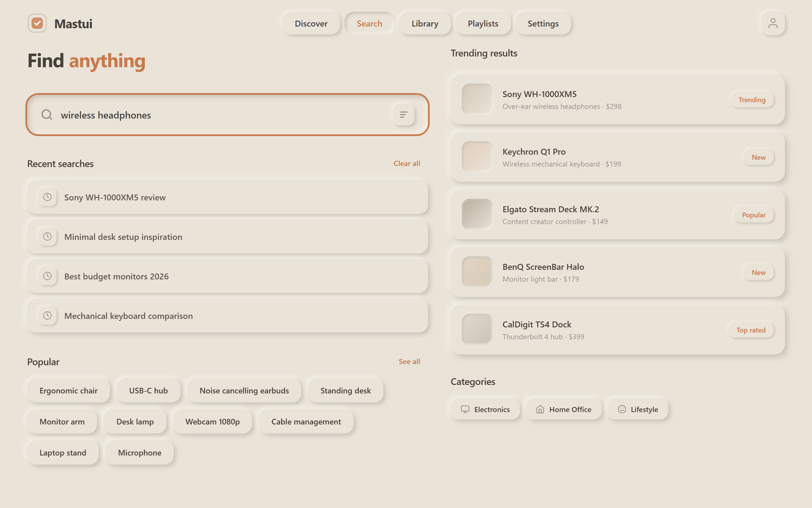Click the New badge on Keychron result
Viewport: 812px width, 508px height.
758,157
